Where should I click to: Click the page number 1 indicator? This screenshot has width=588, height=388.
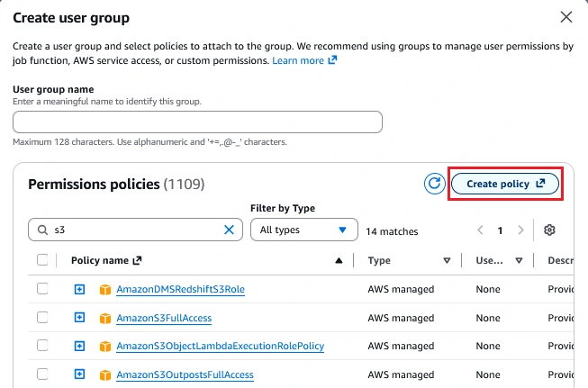(500, 230)
